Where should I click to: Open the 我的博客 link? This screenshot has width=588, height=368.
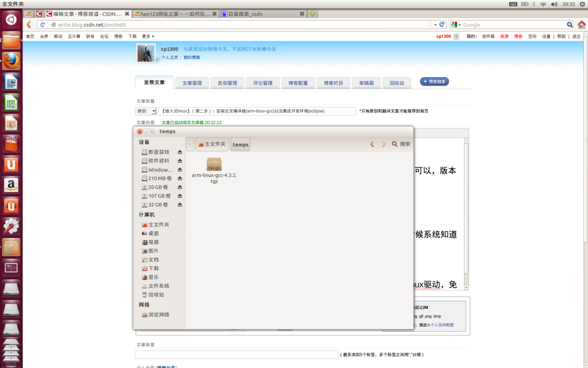[x=192, y=57]
